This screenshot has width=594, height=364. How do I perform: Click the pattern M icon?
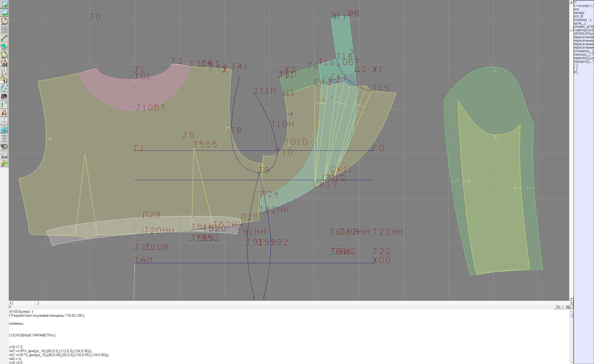coord(4,63)
